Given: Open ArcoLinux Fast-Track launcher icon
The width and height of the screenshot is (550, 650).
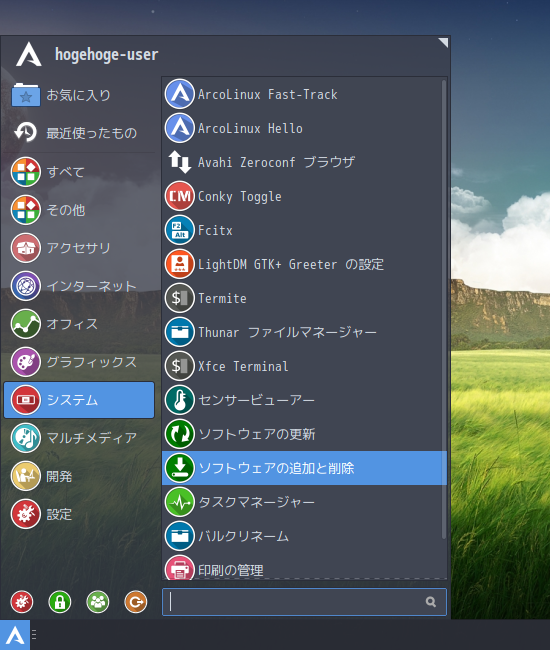Looking at the screenshot, I should [179, 94].
